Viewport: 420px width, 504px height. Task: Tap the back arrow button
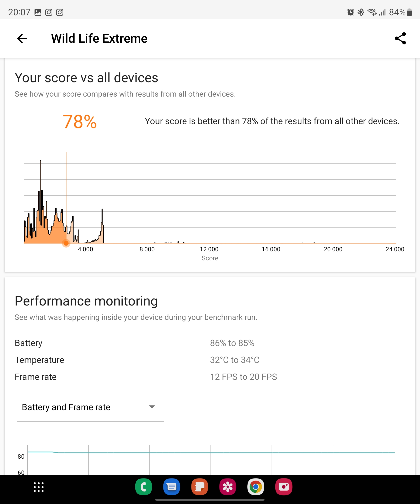coord(22,39)
